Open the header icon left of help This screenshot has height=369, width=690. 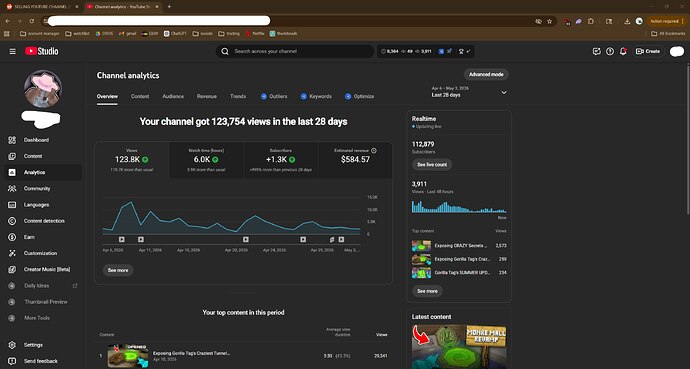(596, 51)
